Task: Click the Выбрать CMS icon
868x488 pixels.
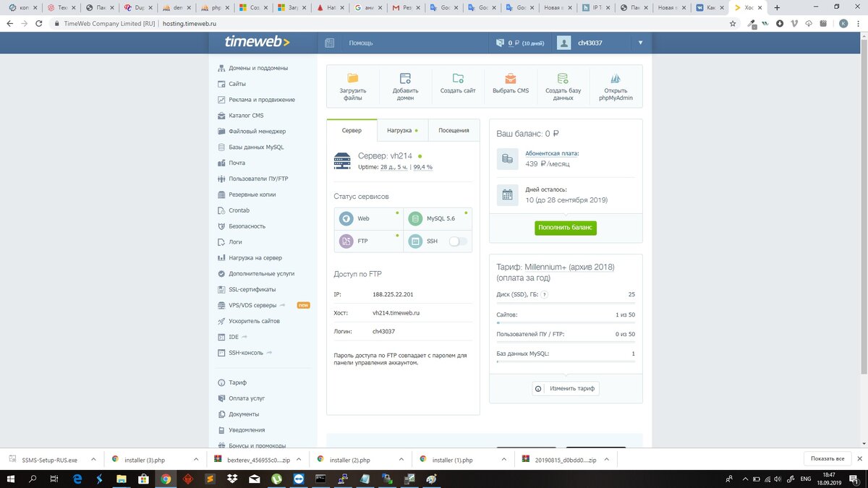Action: pos(511,78)
